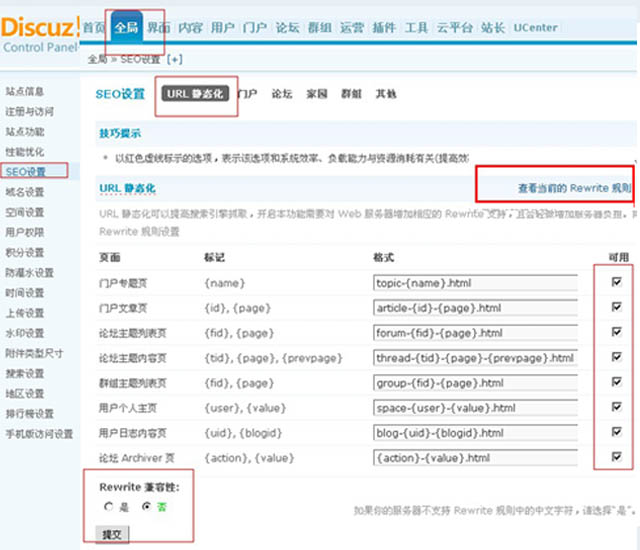Screen dimensions: 640x550
Task: Toggle the 群组主题列表页 available checkbox
Action: point(616,382)
